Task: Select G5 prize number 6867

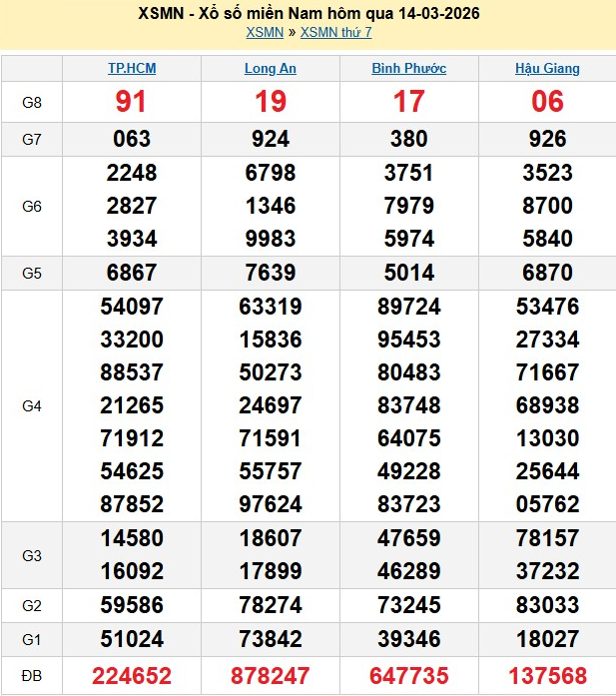Action: (x=132, y=274)
